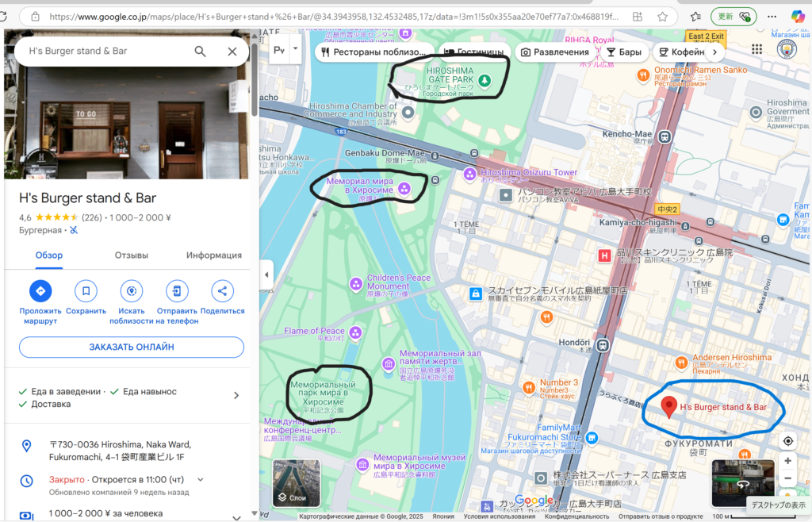The width and height of the screenshot is (812, 522).
Task: Click the Бары filter chip
Action: point(624,52)
